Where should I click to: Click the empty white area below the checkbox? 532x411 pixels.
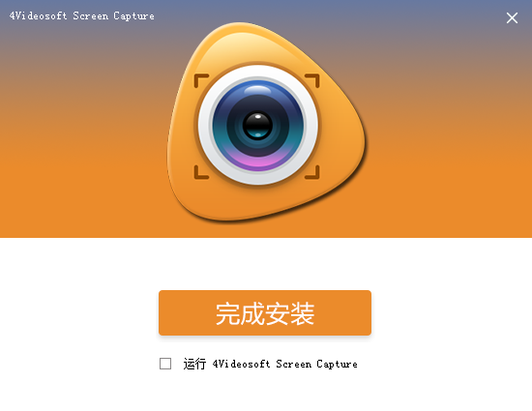(265, 392)
